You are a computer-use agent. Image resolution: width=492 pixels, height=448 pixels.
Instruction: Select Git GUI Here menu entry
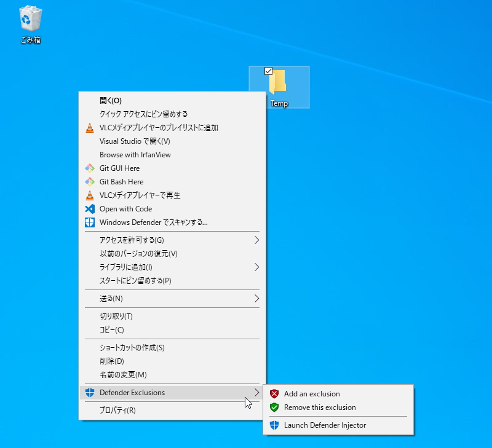coord(172,168)
